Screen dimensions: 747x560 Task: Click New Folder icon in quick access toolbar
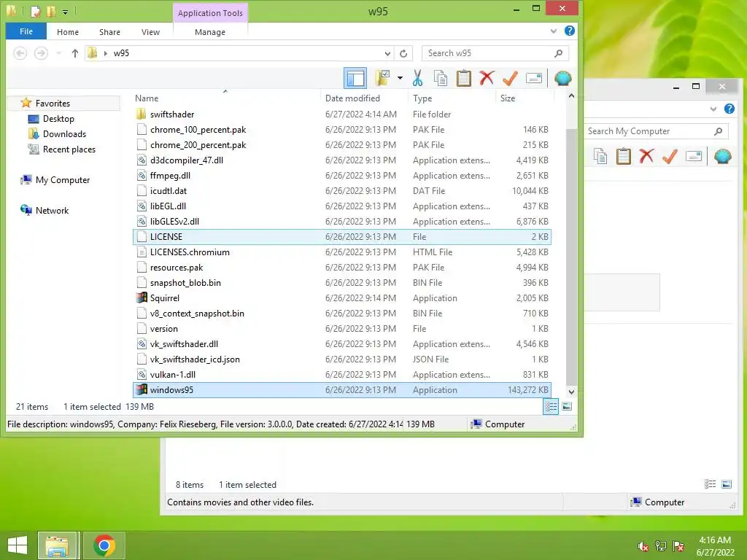pos(51,11)
